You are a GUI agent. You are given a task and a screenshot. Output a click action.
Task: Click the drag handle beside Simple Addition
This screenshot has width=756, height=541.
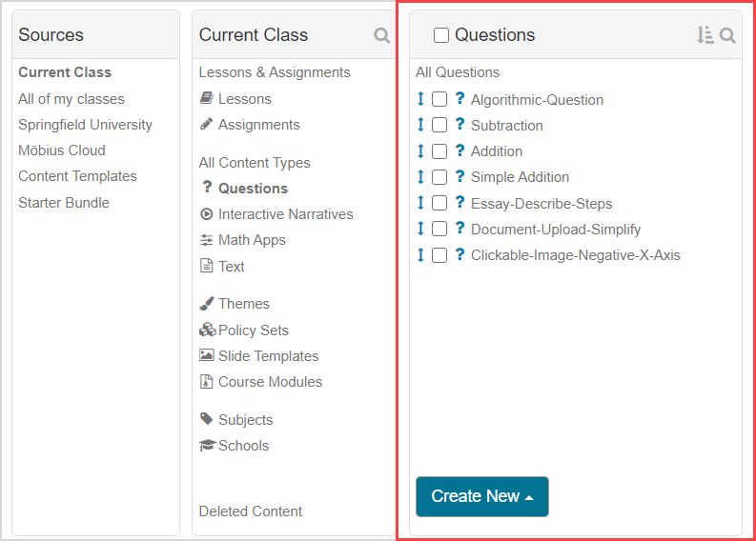coord(420,176)
